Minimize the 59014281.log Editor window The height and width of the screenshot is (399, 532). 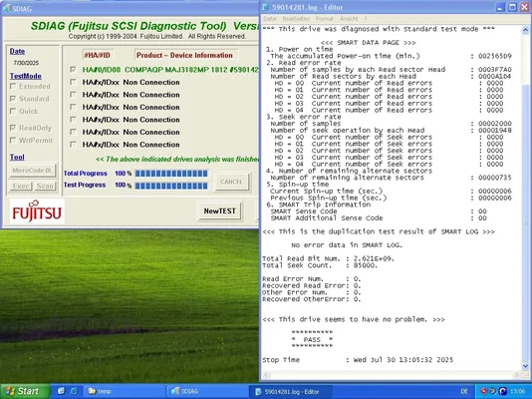click(500, 7)
